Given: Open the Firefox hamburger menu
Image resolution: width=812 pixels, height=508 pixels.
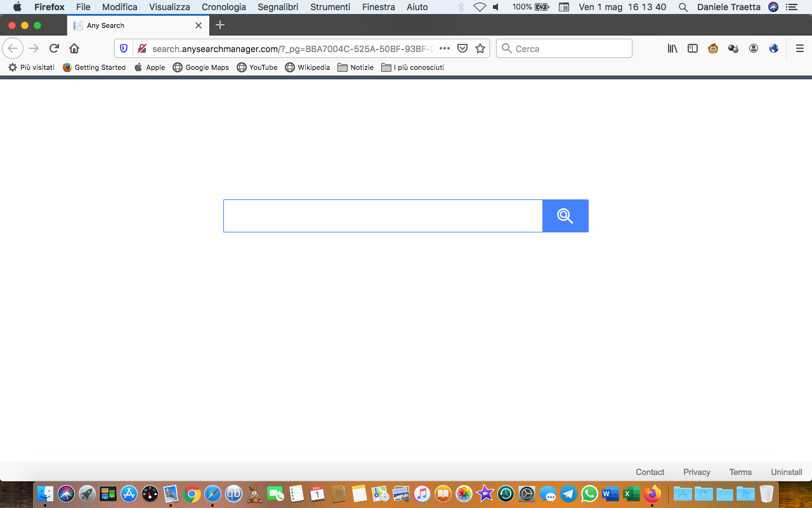Looking at the screenshot, I should (800, 48).
